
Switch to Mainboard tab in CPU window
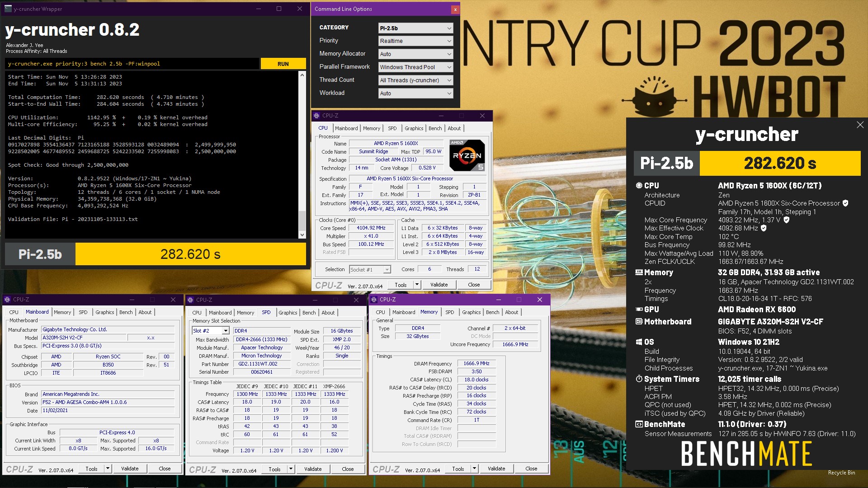(346, 128)
